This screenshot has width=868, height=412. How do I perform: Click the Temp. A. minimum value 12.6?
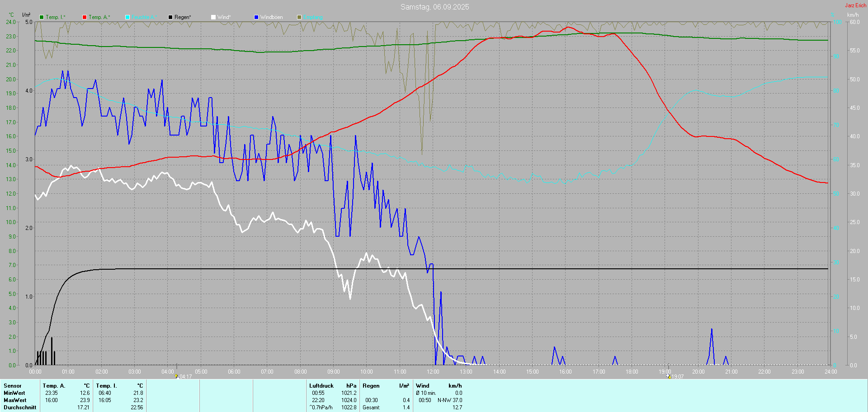85,393
